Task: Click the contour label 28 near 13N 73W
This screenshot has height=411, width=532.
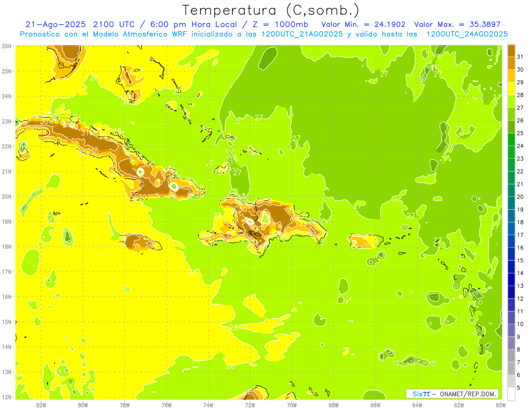Action: (x=230, y=366)
